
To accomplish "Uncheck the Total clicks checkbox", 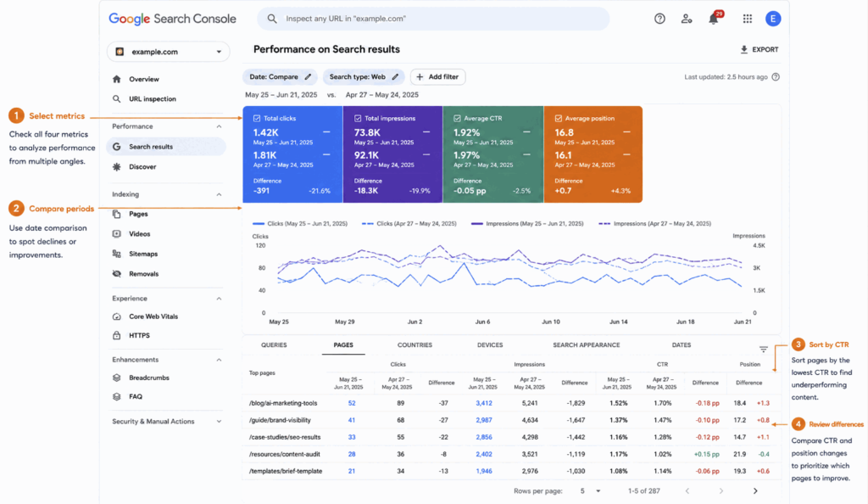I will click(x=257, y=119).
